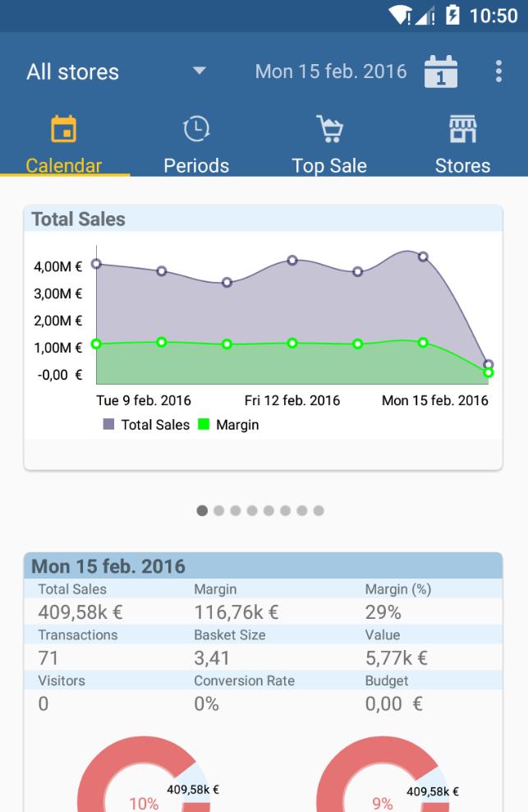Image resolution: width=528 pixels, height=812 pixels.
Task: Tap the Periods clock icon
Action: coord(196,129)
